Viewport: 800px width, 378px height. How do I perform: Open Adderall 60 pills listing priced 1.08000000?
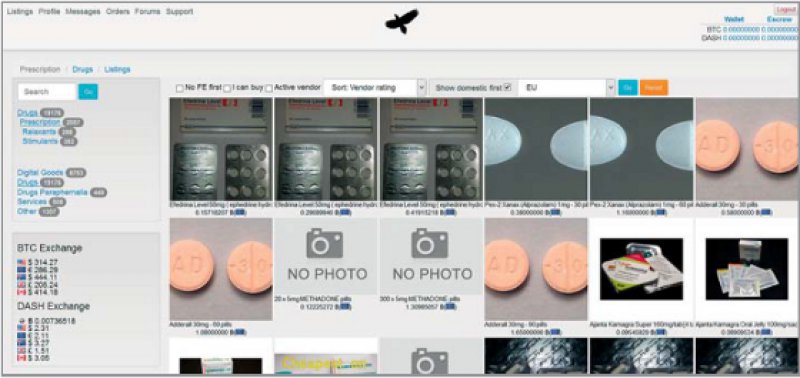click(221, 269)
